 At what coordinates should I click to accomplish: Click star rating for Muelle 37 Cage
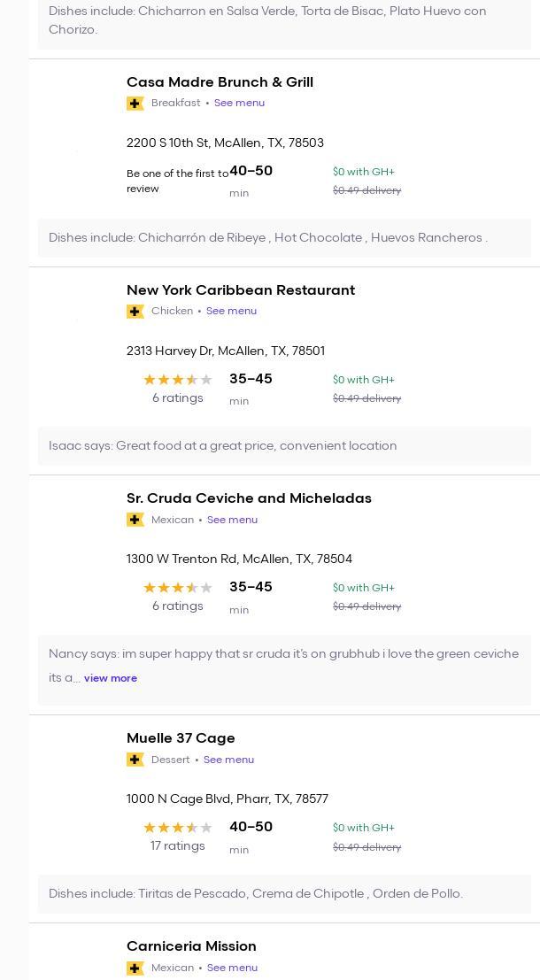[x=178, y=828]
